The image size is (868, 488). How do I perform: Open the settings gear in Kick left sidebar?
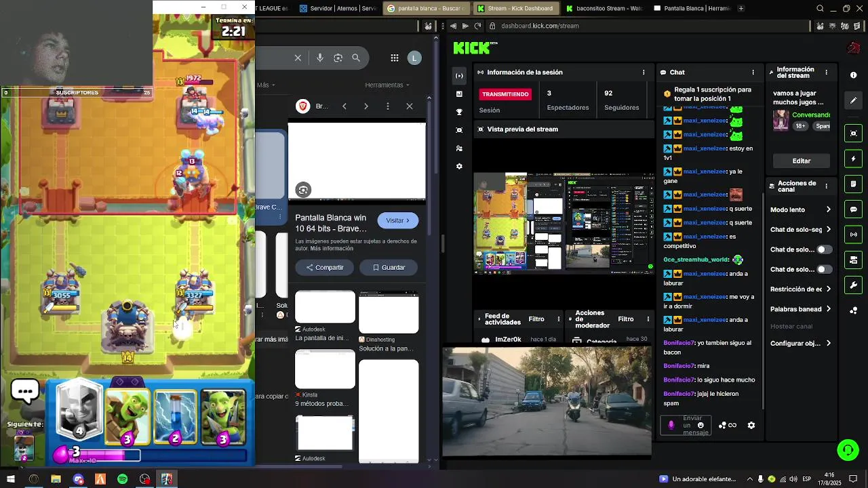pyautogui.click(x=459, y=166)
